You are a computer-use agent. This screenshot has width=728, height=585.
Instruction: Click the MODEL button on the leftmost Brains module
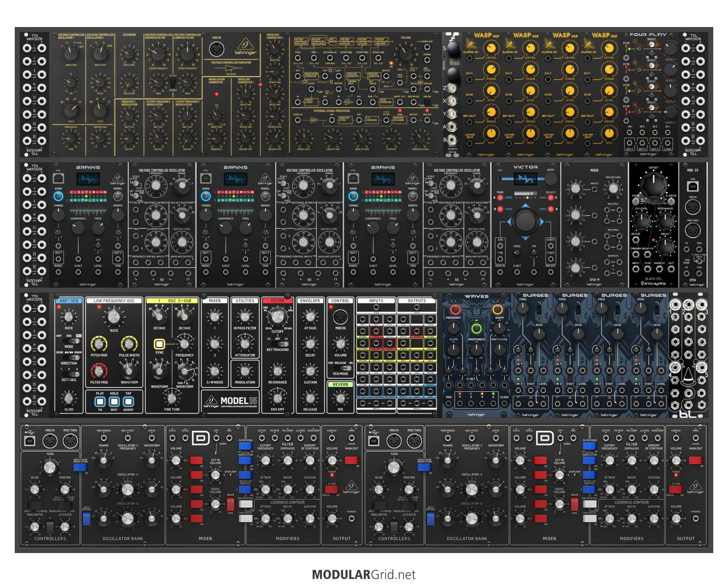[117, 196]
